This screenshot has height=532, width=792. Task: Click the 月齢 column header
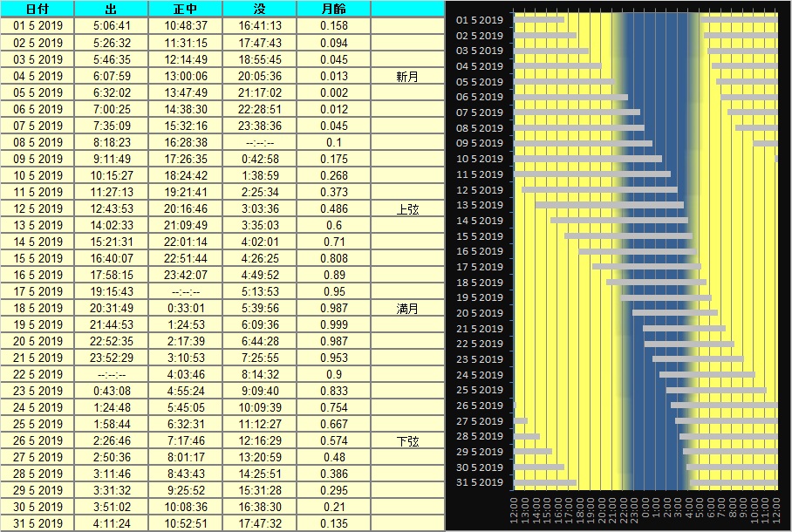[x=333, y=9]
